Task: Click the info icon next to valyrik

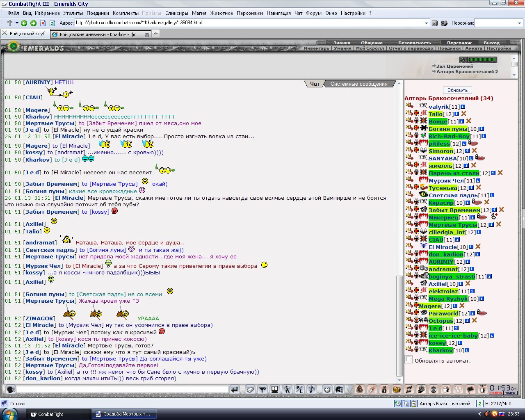Action: pos(463,107)
